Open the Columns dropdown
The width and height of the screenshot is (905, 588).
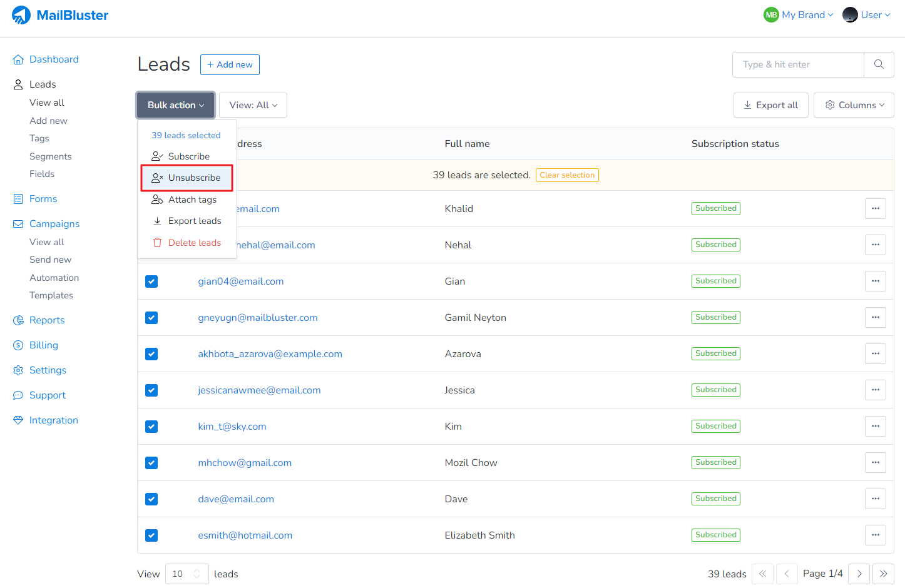854,105
